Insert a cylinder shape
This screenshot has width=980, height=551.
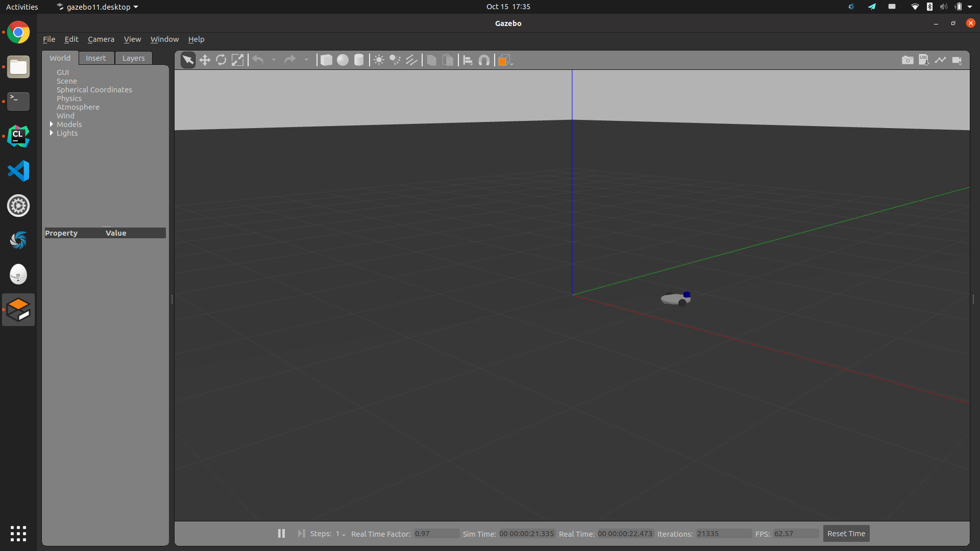(359, 60)
